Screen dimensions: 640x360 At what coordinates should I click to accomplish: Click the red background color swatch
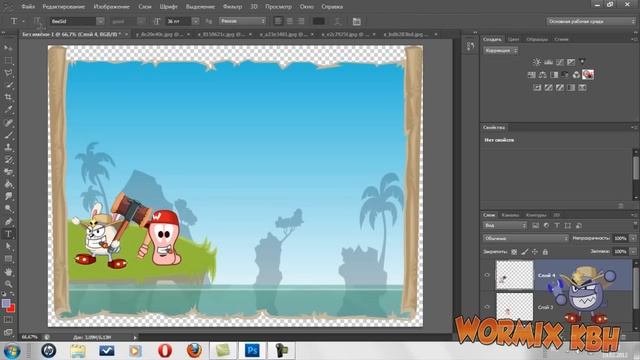click(x=12, y=309)
